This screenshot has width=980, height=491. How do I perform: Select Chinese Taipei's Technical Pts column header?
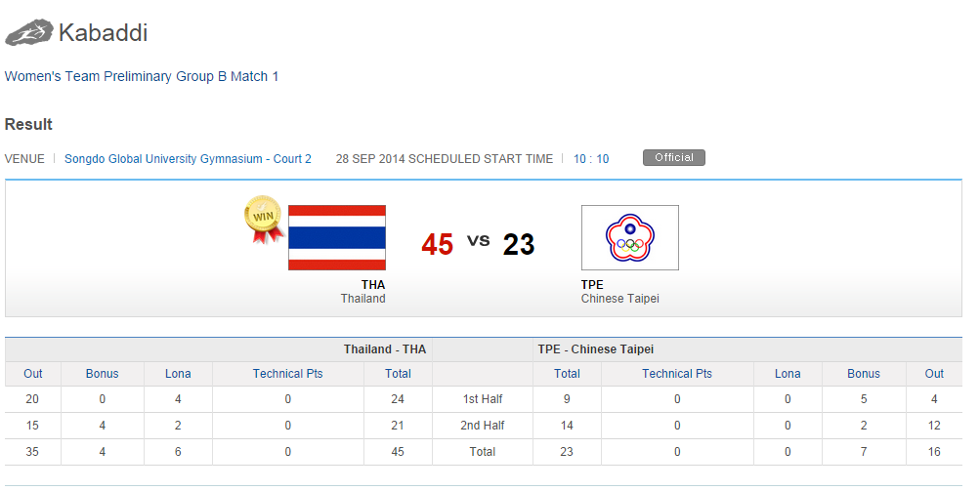tap(676, 374)
